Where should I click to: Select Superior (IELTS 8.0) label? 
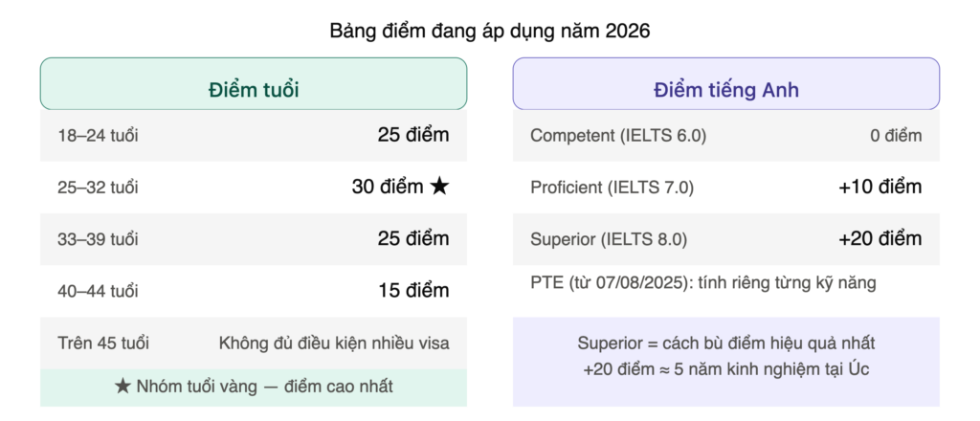click(x=609, y=239)
